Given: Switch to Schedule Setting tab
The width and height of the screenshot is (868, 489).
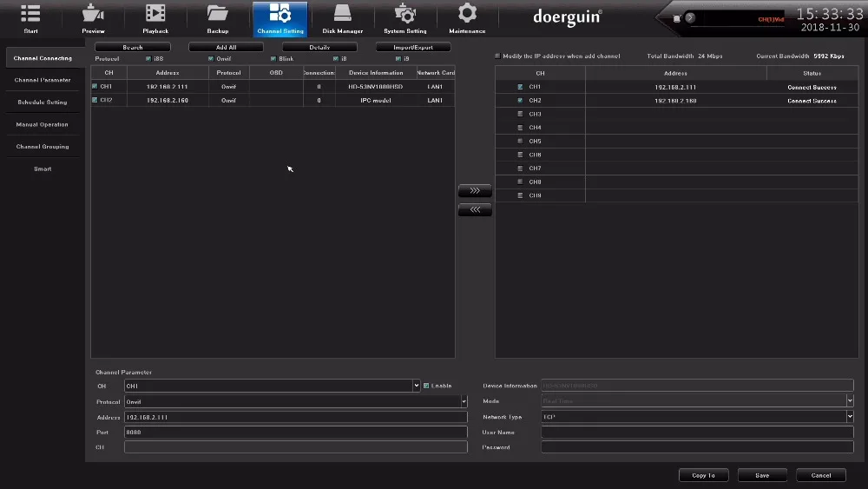Looking at the screenshot, I should (x=43, y=102).
